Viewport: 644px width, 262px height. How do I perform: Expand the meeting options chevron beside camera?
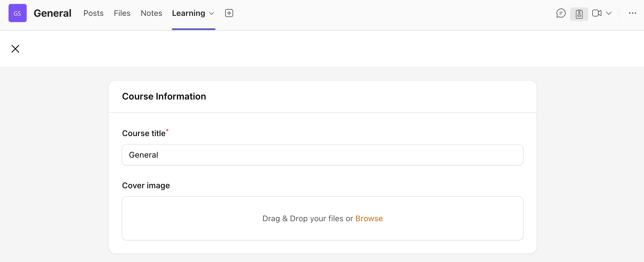tap(609, 13)
